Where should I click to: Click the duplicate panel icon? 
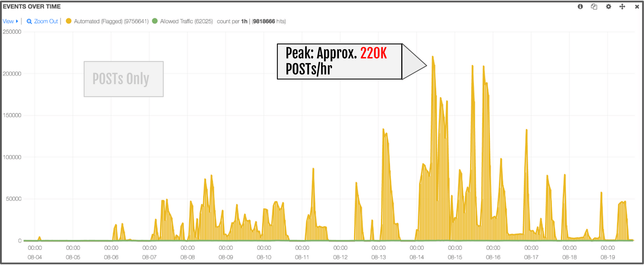coord(594,6)
